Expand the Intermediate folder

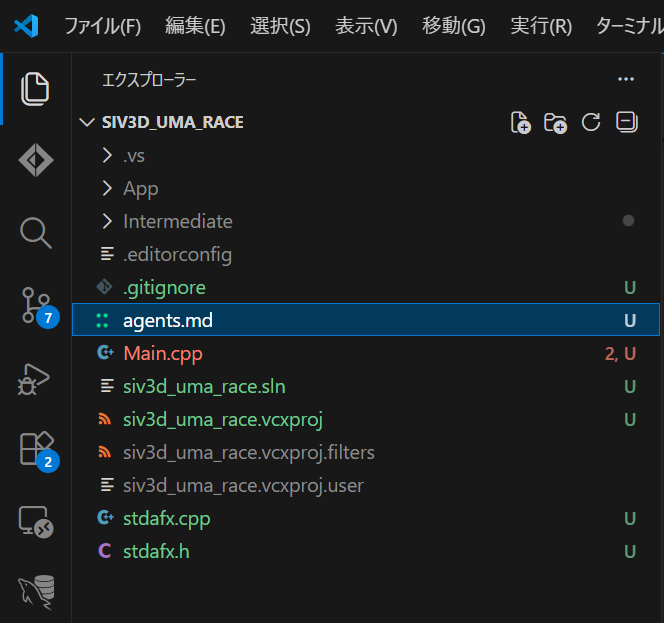tap(177, 221)
